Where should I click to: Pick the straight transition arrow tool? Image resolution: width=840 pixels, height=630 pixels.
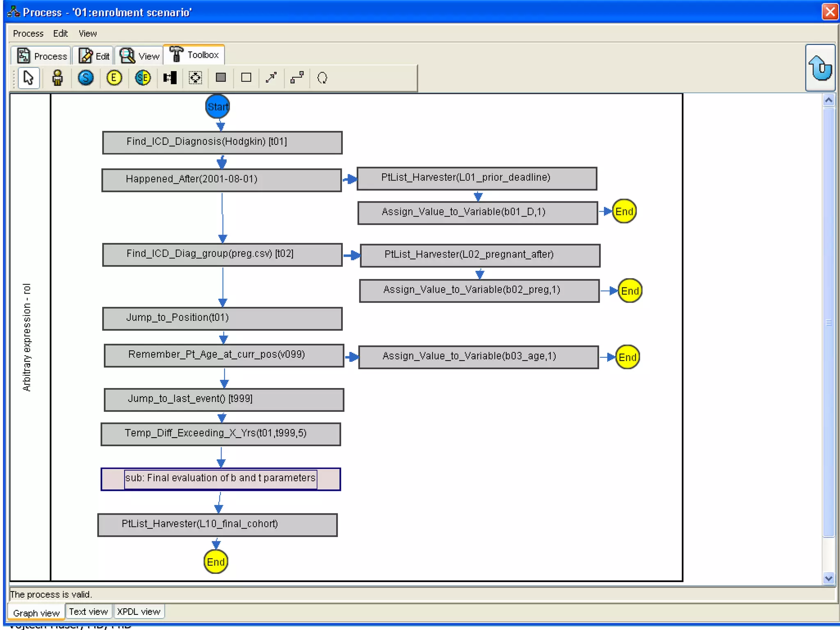coord(271,78)
